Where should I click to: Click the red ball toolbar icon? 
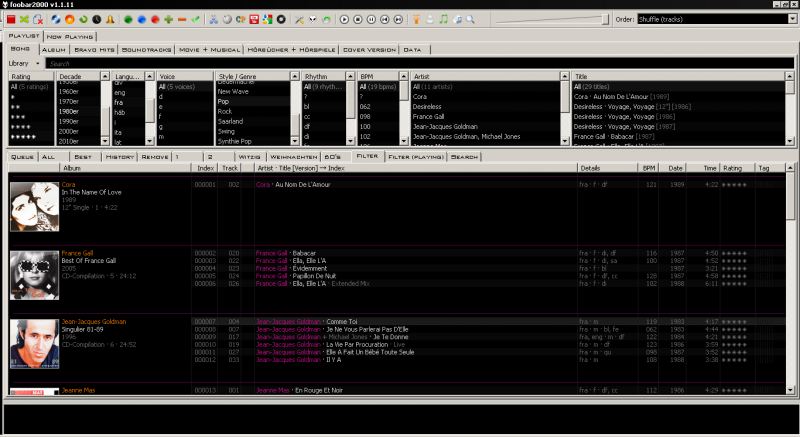(155, 19)
